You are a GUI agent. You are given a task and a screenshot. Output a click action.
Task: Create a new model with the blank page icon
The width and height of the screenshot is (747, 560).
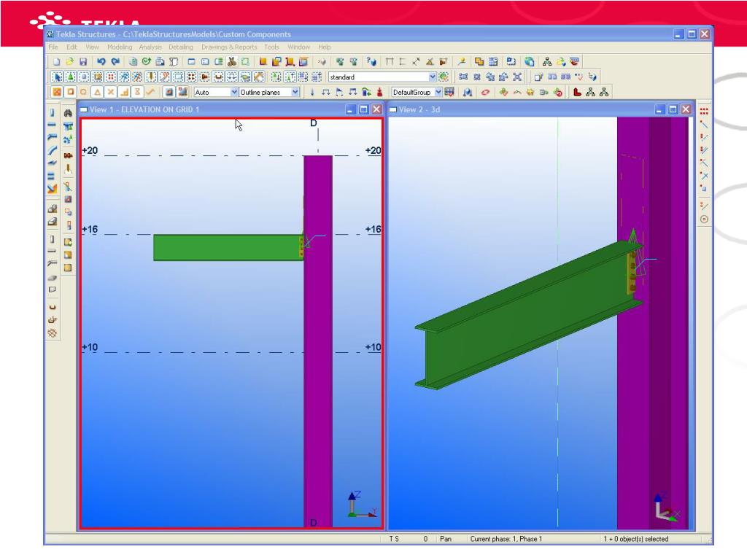click(x=57, y=61)
